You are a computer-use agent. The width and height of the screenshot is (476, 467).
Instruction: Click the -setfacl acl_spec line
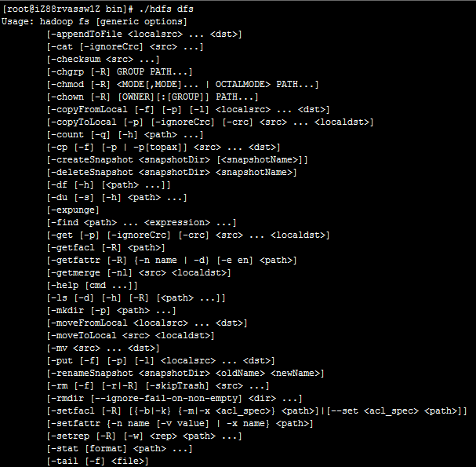point(257,411)
